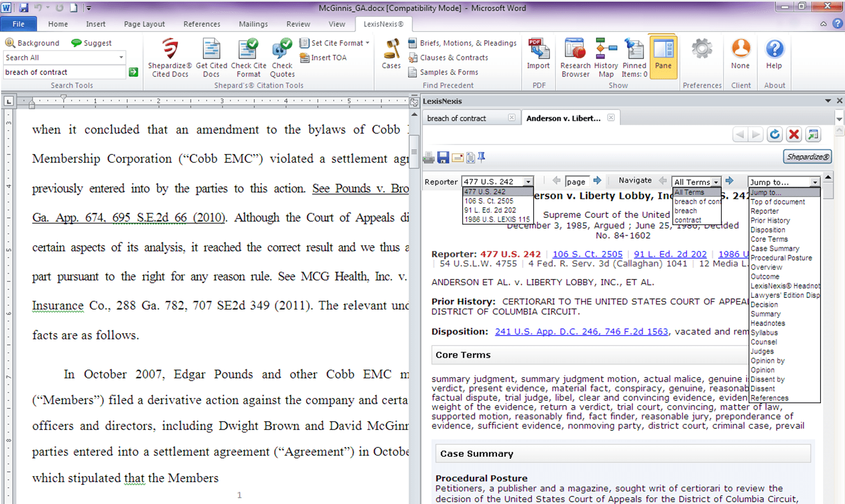Click the Import PDF icon
The height and width of the screenshot is (504, 845).
(538, 50)
